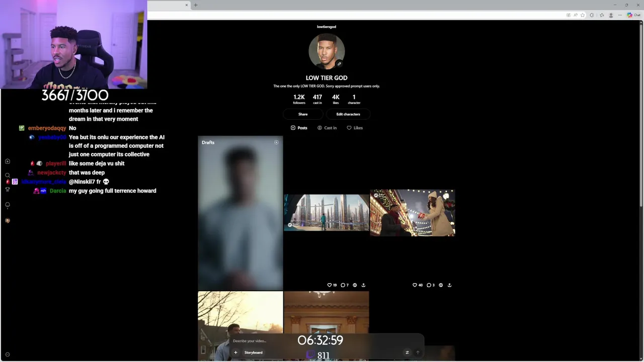Viewport: 644px width, 362px height.
Task: Share the city skyline post
Action: 363,285
